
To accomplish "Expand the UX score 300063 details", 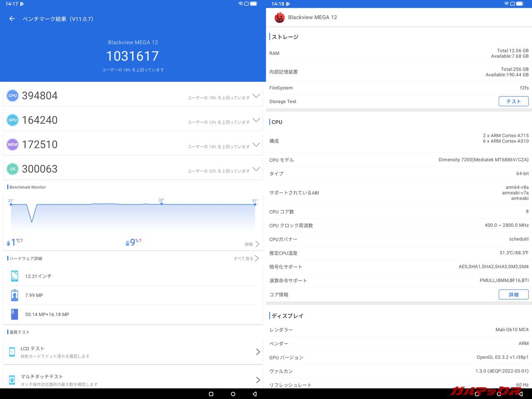I will (x=256, y=169).
